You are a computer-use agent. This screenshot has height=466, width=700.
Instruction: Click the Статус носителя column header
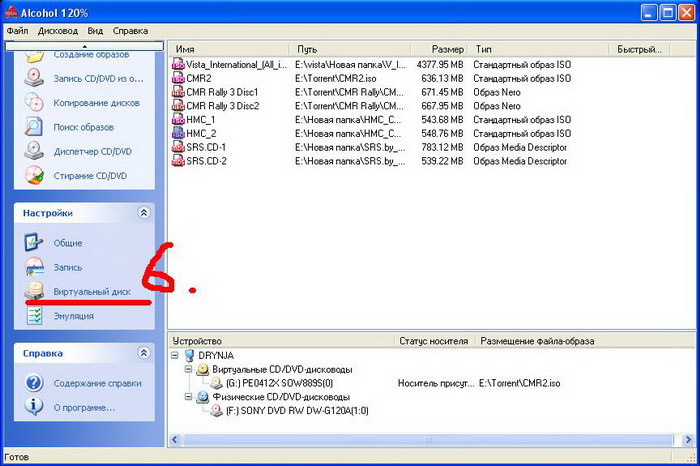[x=435, y=341]
